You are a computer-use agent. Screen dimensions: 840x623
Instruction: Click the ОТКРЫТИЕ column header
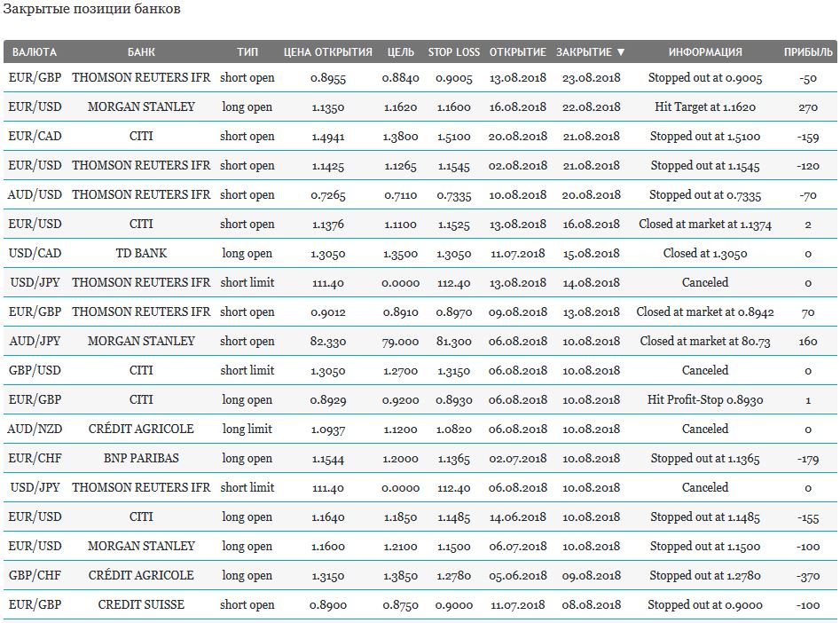click(517, 52)
